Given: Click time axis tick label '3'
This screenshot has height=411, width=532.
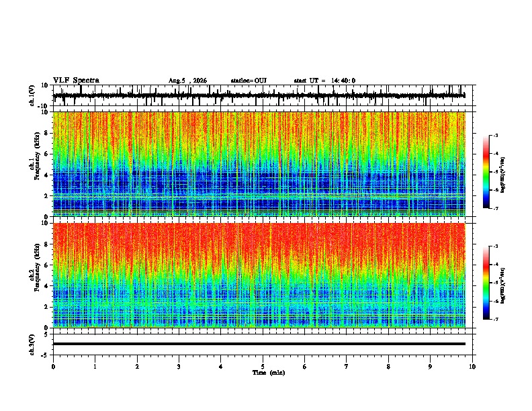Looking at the screenshot, I should [x=179, y=367].
